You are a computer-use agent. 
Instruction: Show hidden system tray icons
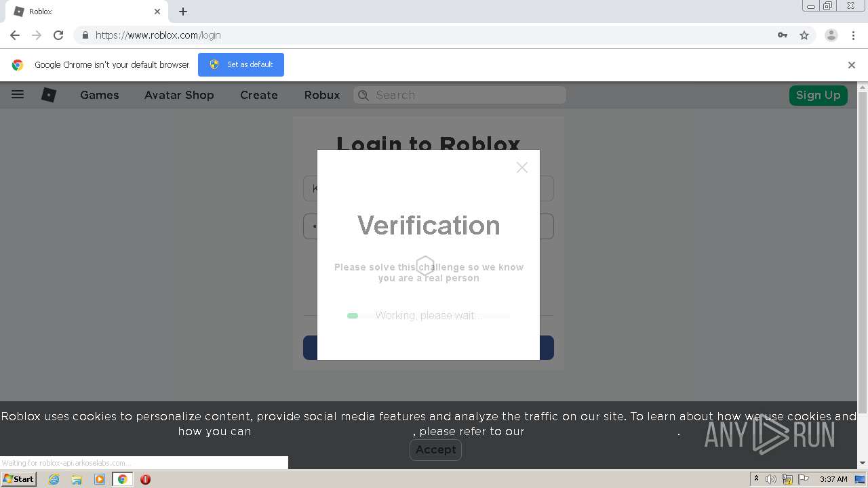756,479
